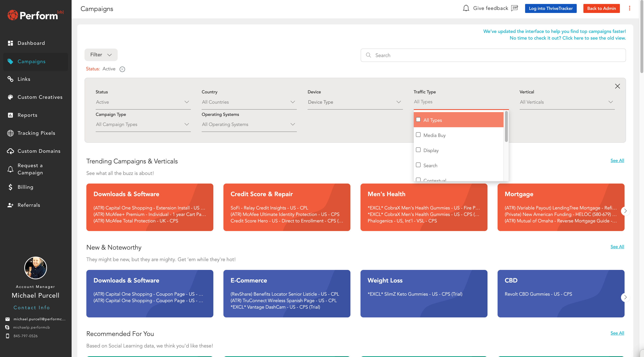Click old view interface notice link
The image size is (644, 357).
pyautogui.click(x=568, y=38)
